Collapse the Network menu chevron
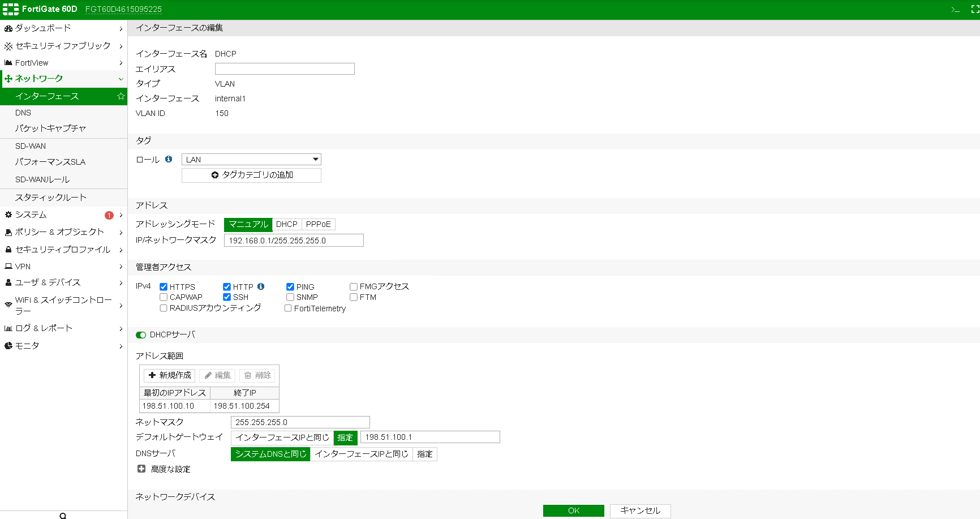The width and height of the screenshot is (980, 519). click(x=121, y=79)
